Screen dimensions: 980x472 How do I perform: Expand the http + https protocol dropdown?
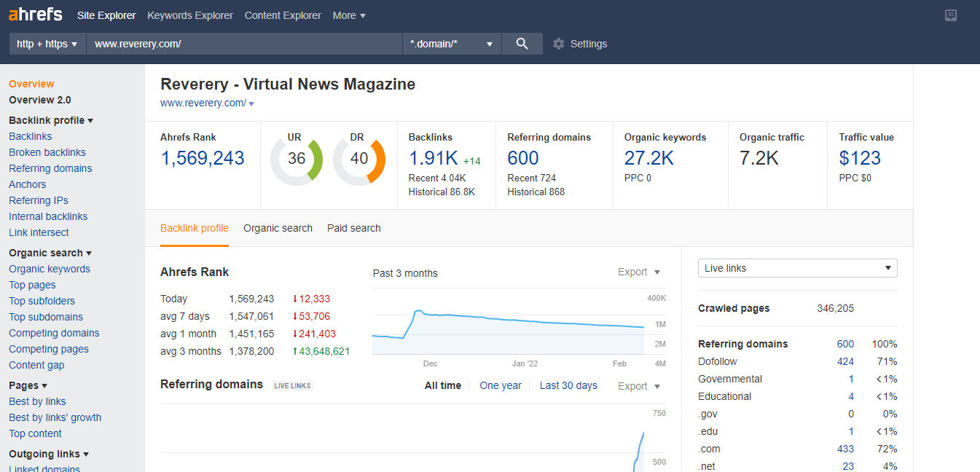click(x=47, y=44)
